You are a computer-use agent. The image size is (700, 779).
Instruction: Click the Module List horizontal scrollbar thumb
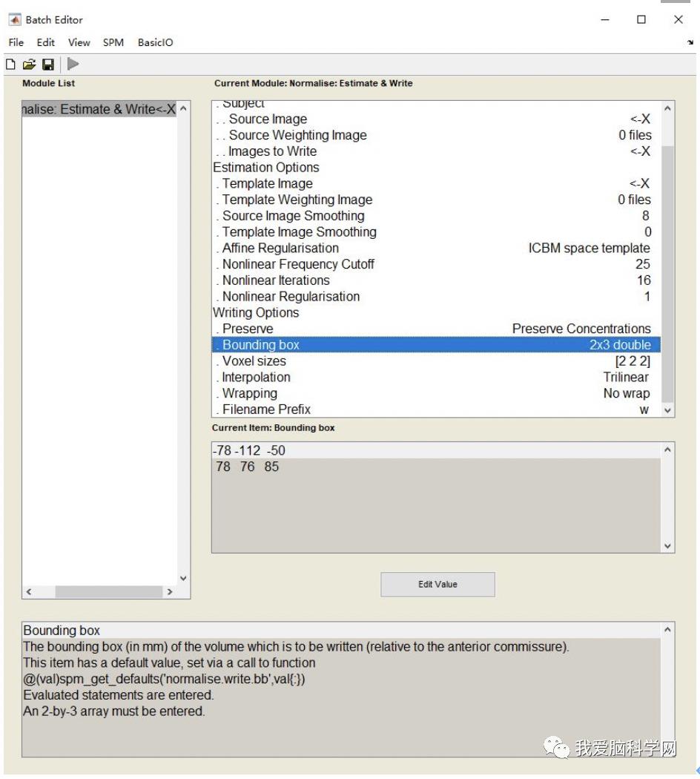click(x=109, y=592)
